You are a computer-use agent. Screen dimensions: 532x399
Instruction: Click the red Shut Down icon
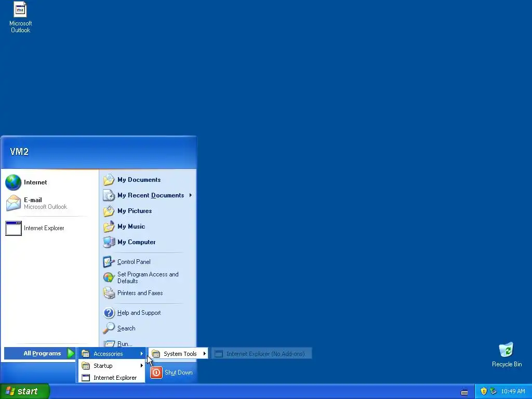pyautogui.click(x=156, y=373)
